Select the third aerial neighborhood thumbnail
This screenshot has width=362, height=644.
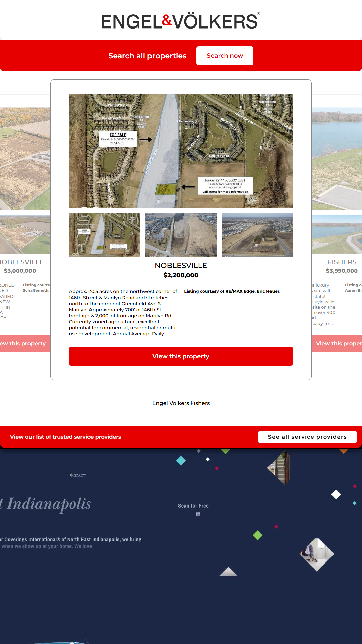coord(257,235)
